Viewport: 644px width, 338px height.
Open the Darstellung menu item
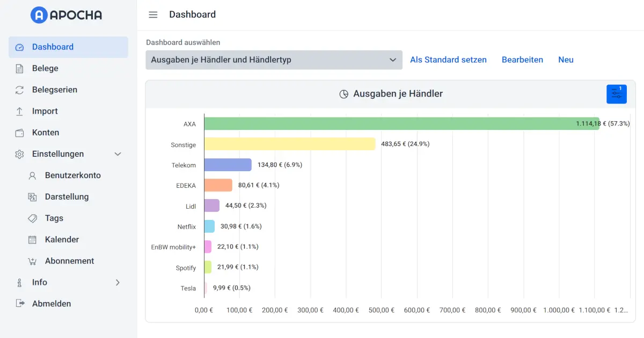(67, 197)
